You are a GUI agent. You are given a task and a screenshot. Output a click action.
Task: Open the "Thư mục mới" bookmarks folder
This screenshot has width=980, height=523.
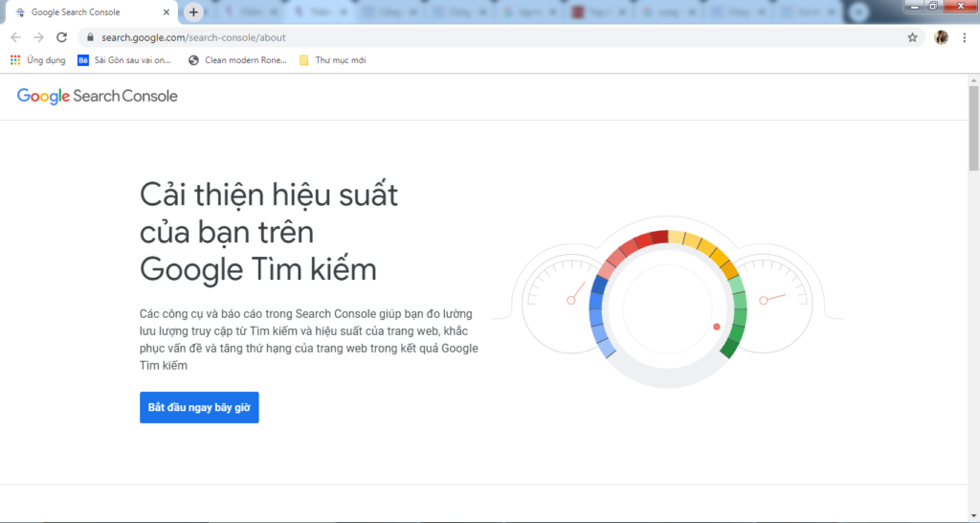tap(332, 60)
